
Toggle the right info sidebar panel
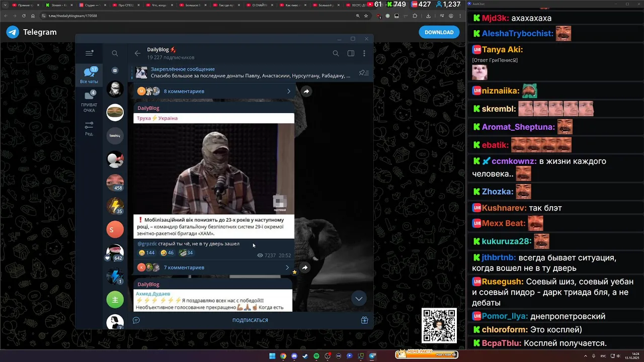click(351, 53)
